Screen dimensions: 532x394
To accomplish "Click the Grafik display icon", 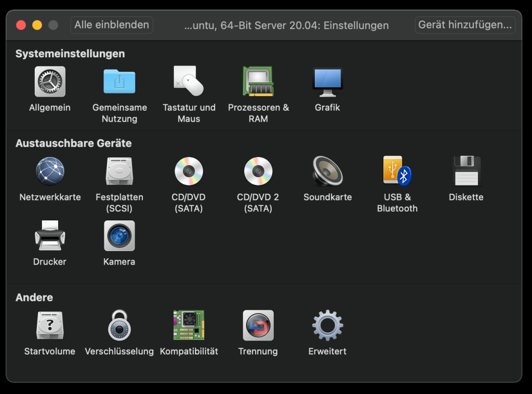I will pyautogui.click(x=327, y=82).
